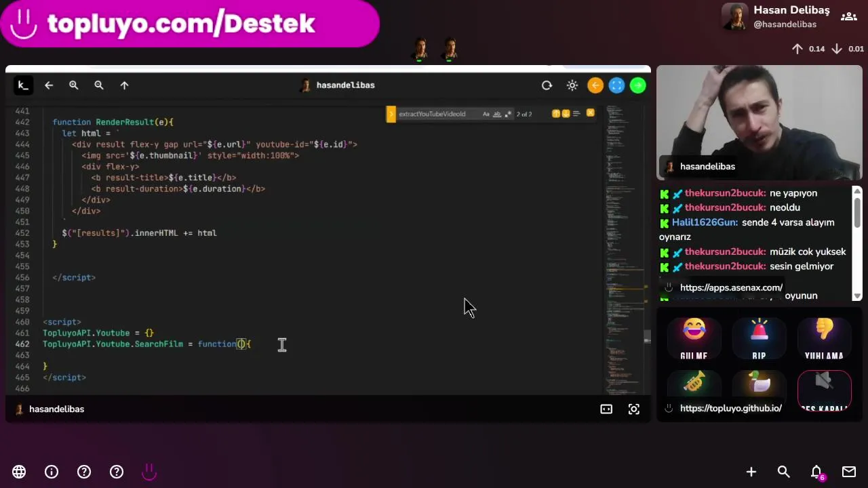Toggle Match Whole Word in find bar
The height and width of the screenshot is (488, 868).
pos(497,114)
